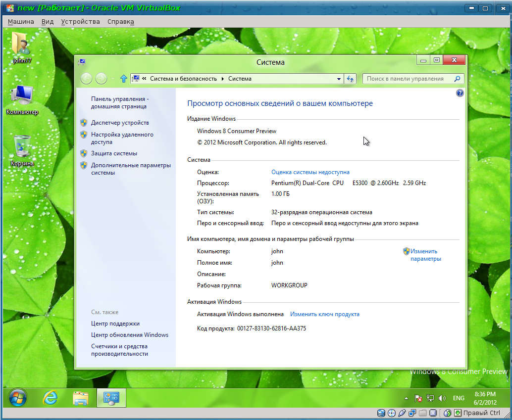The width and height of the screenshot is (512, 420).
Task: Open the Машина menu
Action: 21,22
